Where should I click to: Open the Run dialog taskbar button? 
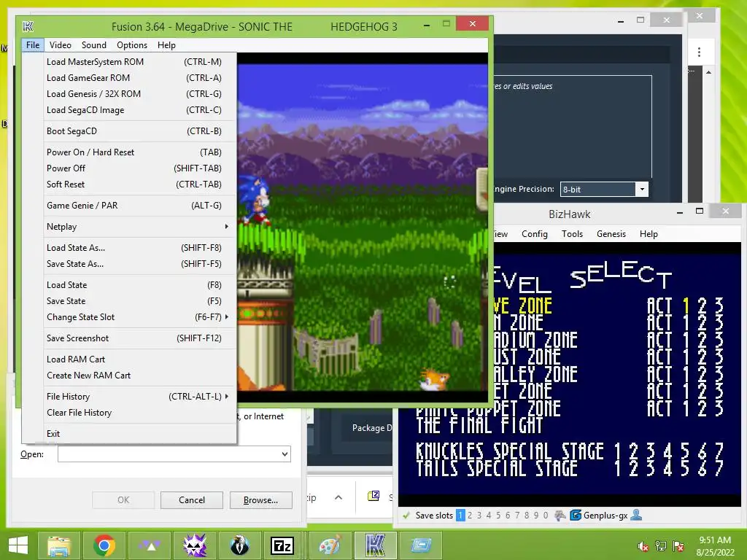click(x=421, y=545)
